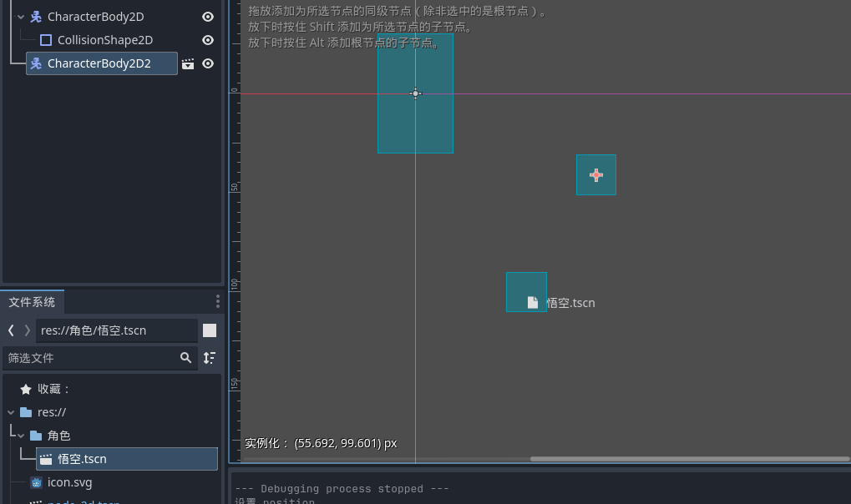
Task: Go forward with the right history arrow
Action: [27, 330]
